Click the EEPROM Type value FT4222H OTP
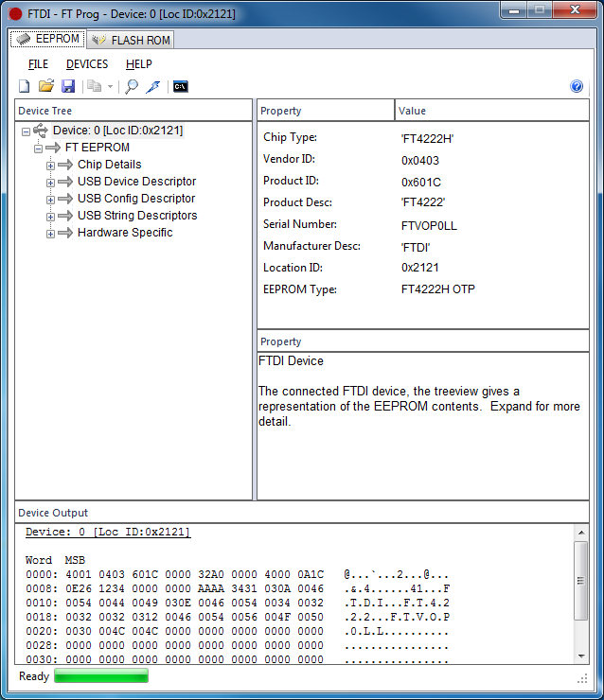This screenshot has width=604, height=700. coord(437,289)
